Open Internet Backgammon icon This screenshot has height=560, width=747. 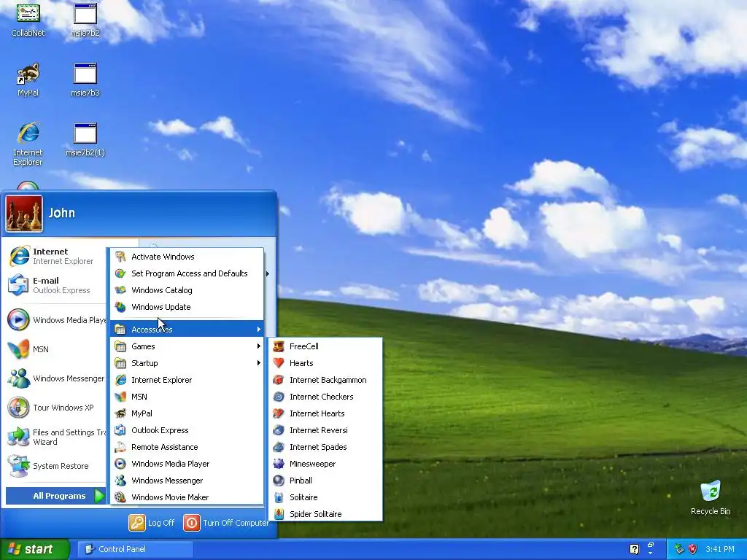(279, 380)
